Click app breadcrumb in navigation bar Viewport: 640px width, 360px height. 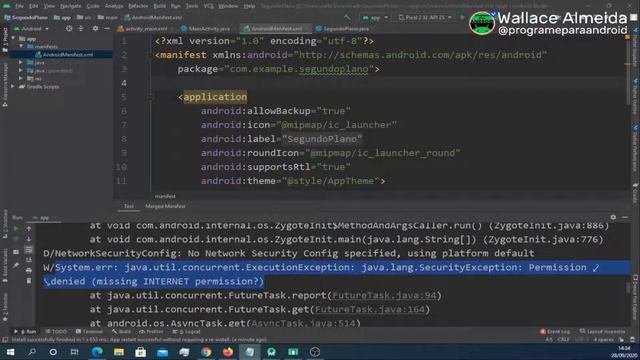point(62,18)
